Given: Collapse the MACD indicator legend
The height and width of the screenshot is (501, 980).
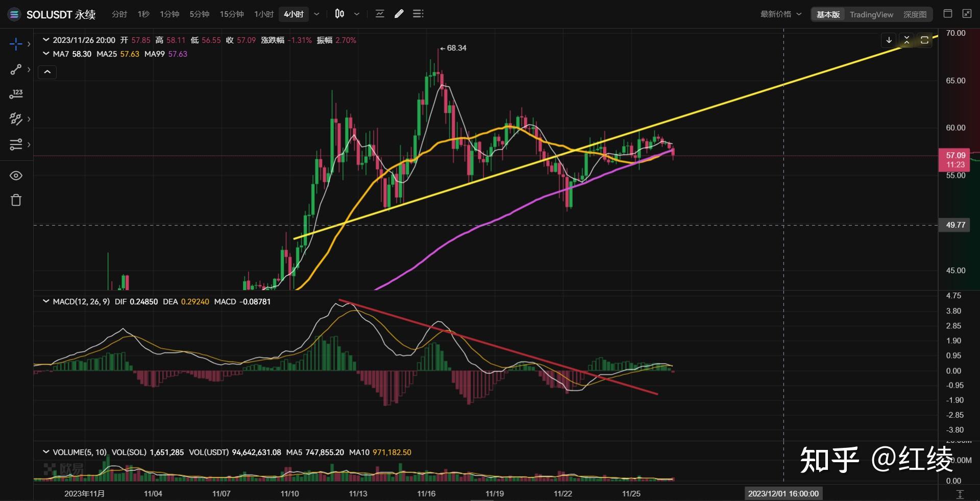Looking at the screenshot, I should [46, 301].
